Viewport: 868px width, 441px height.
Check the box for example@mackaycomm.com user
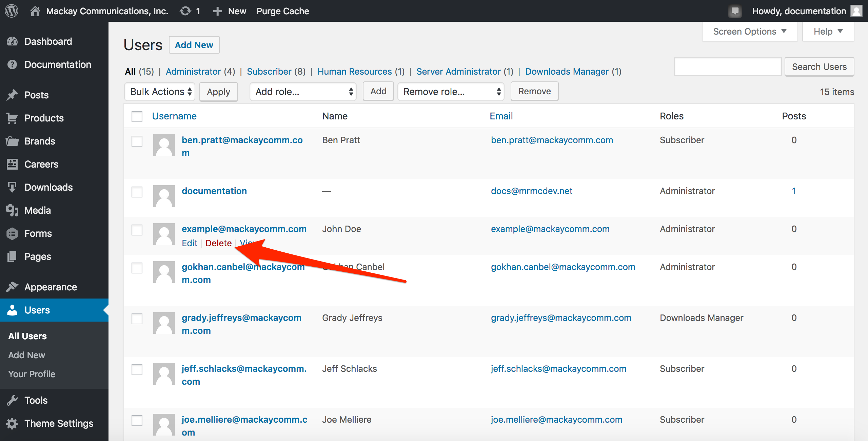[x=137, y=230]
